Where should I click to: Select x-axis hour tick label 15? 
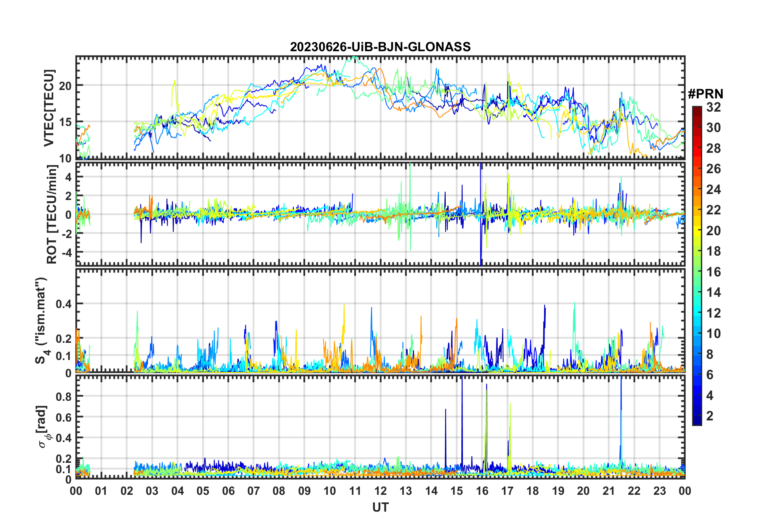(x=457, y=491)
